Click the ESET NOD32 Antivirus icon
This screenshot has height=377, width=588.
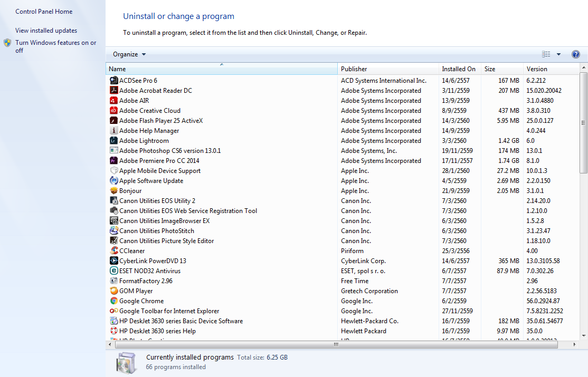click(x=113, y=270)
